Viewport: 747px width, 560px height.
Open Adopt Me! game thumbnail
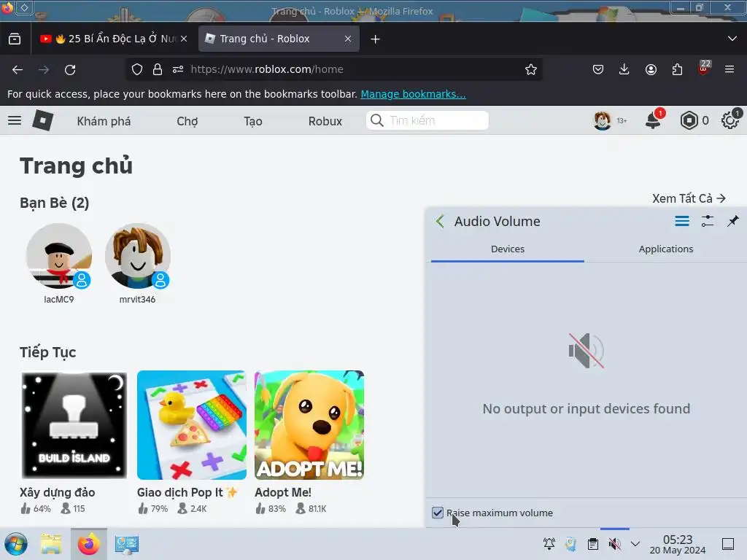click(x=309, y=425)
